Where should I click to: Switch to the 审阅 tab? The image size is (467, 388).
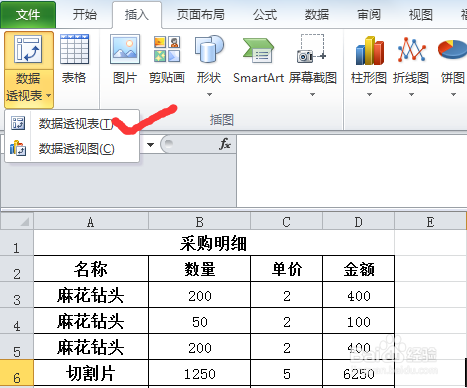(369, 15)
